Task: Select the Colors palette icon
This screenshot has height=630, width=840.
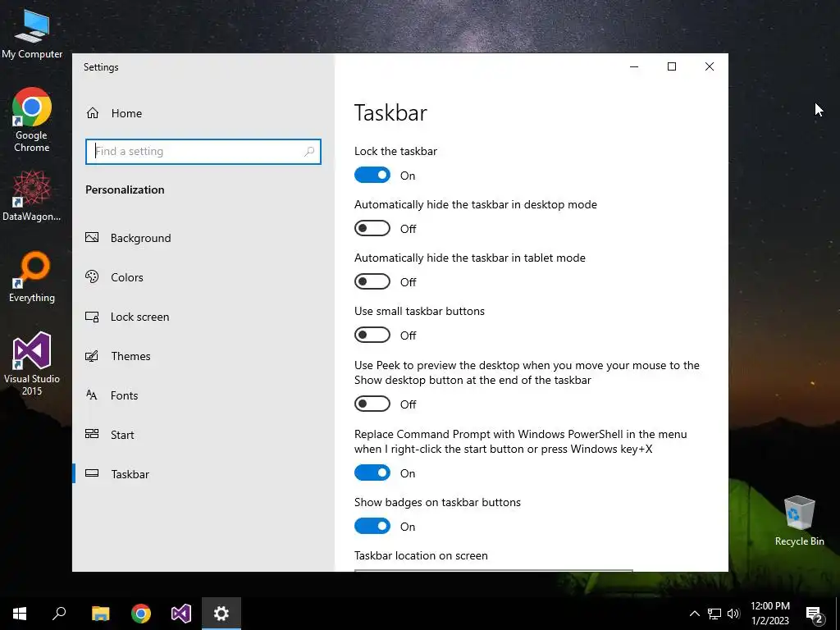Action: point(92,277)
